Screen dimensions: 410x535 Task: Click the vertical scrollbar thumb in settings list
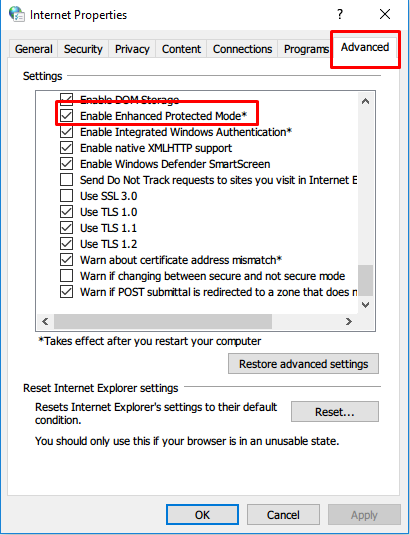click(x=365, y=280)
